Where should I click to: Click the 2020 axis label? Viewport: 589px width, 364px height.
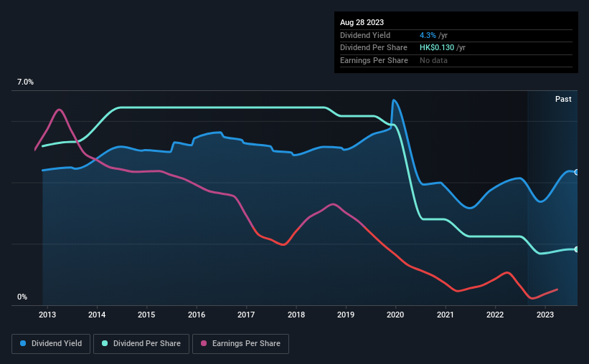[395, 315]
